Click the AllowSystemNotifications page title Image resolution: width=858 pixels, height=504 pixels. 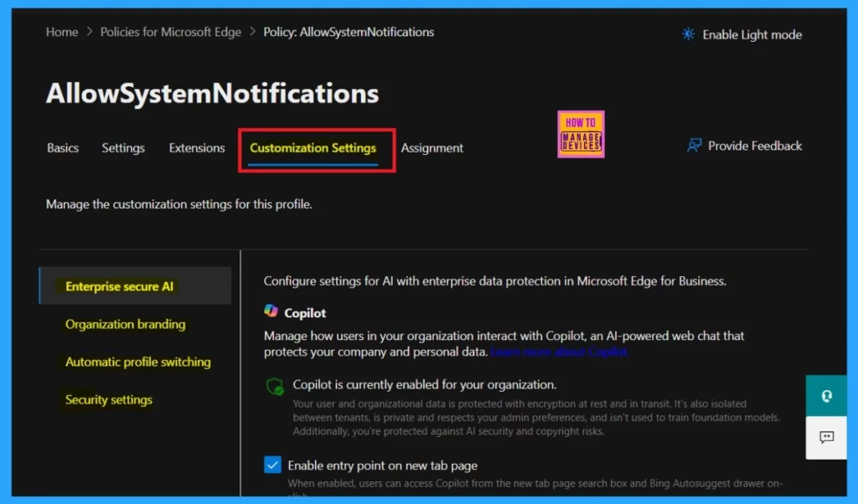[x=212, y=93]
